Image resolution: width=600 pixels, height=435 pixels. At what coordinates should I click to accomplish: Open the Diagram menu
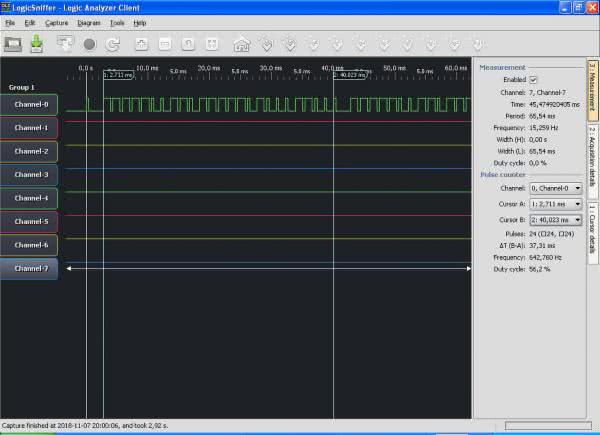(x=88, y=22)
